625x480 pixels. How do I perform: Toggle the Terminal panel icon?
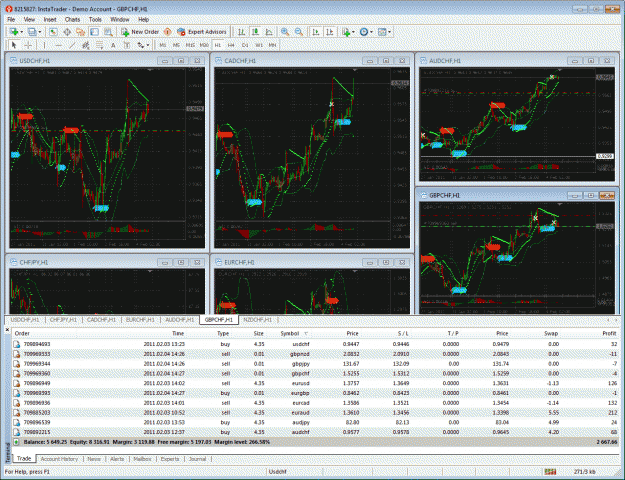pyautogui.click(x=94, y=32)
